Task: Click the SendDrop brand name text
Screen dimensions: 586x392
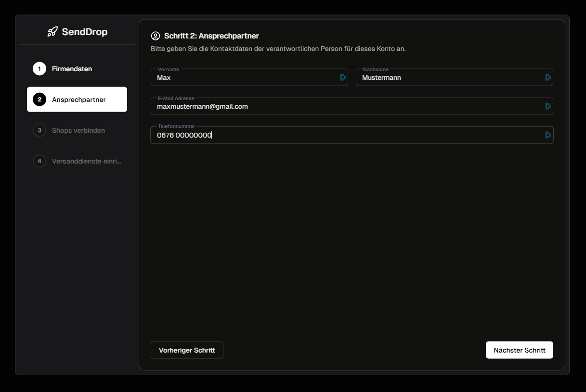Action: pos(85,32)
